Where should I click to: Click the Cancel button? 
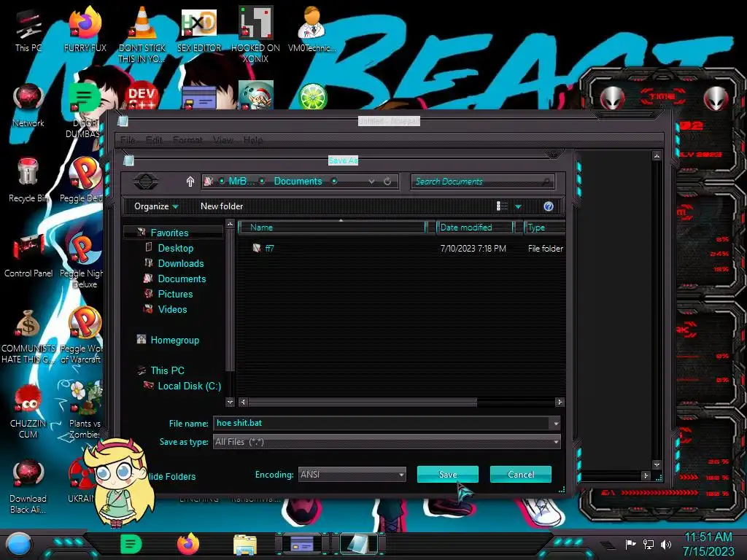coord(521,474)
